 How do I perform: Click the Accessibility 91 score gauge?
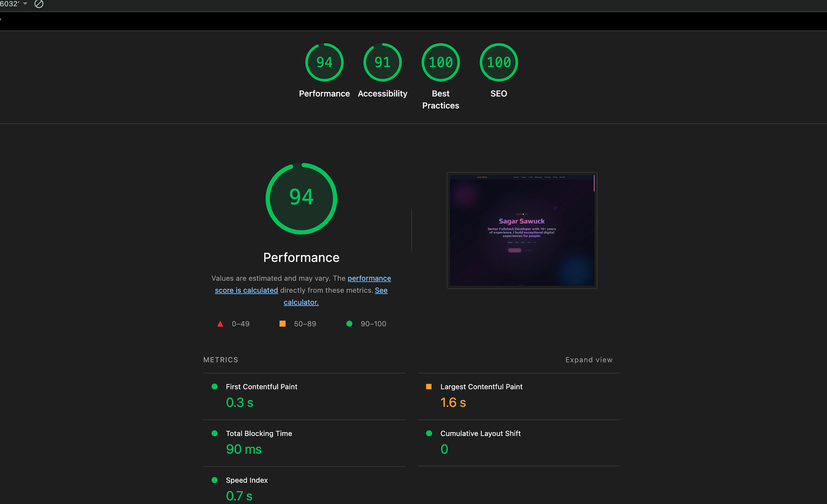tap(382, 62)
